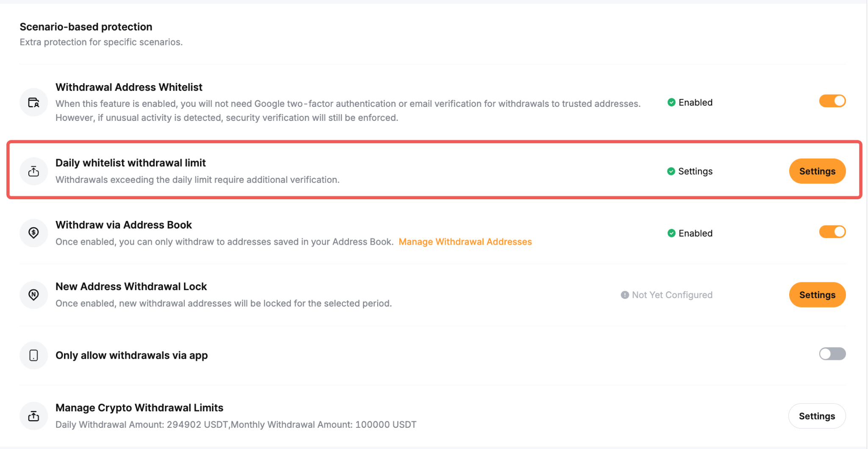Select the Scenario-based protection heading
Image resolution: width=868 pixels, height=449 pixels.
(x=86, y=27)
